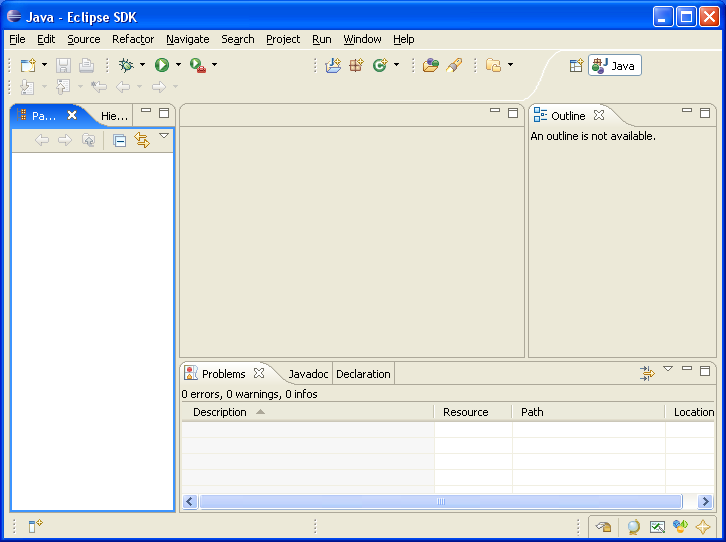
Task: Minimize the Outline panel
Action: tap(687, 111)
